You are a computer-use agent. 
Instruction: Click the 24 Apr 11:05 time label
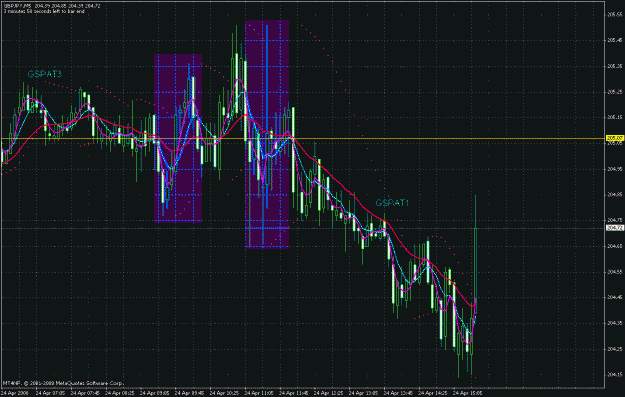tap(258, 393)
